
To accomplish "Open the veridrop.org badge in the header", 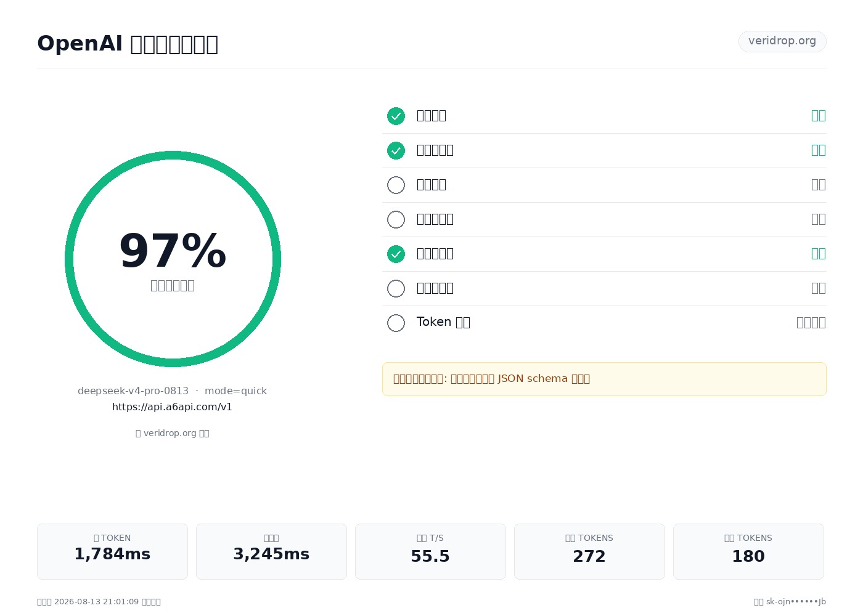I will pyautogui.click(x=782, y=41).
